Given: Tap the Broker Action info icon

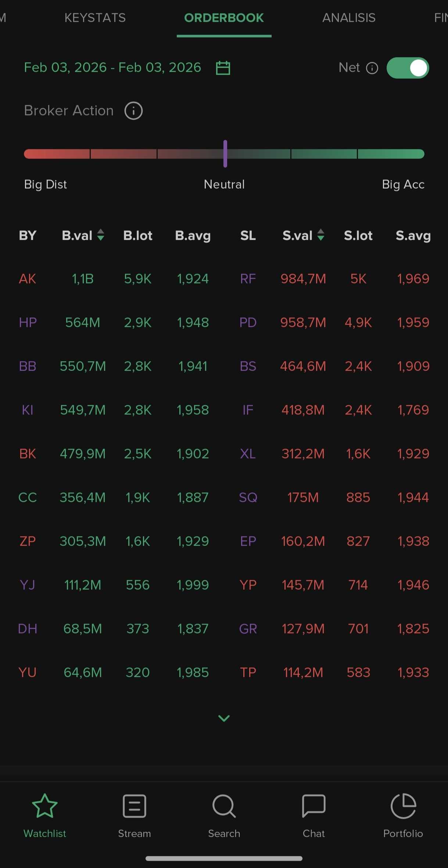Looking at the screenshot, I should [x=133, y=111].
